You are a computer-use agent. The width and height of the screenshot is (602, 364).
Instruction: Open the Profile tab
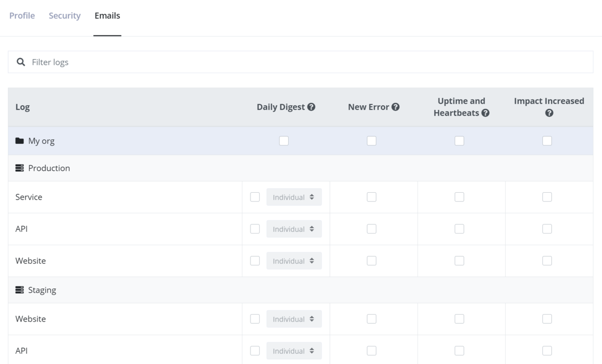click(22, 16)
